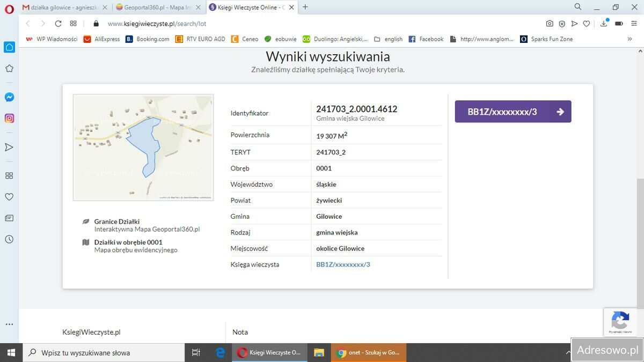This screenshot has width=644, height=362.
Task: View browsing History via the clock sidebar icon
Action: (x=9, y=239)
